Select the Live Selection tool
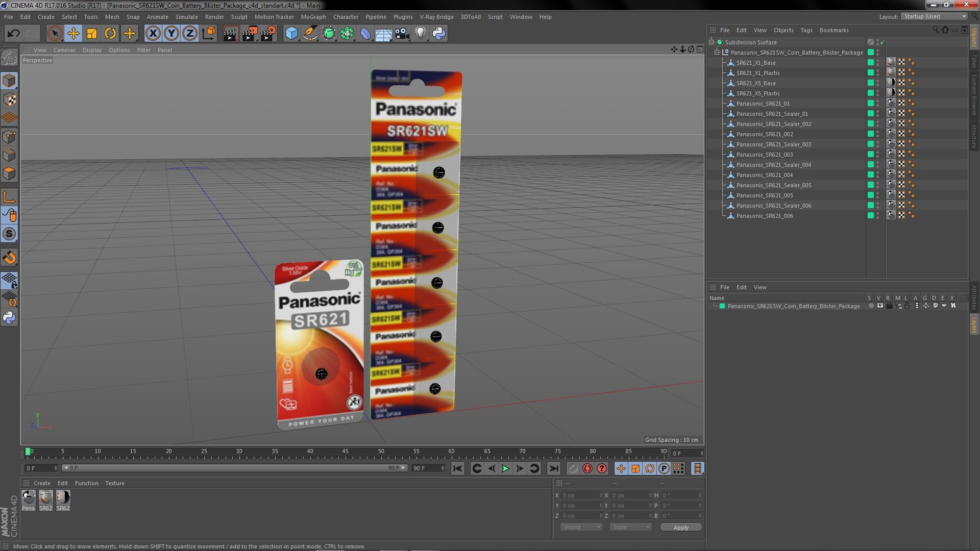980x551 pixels. [x=55, y=34]
